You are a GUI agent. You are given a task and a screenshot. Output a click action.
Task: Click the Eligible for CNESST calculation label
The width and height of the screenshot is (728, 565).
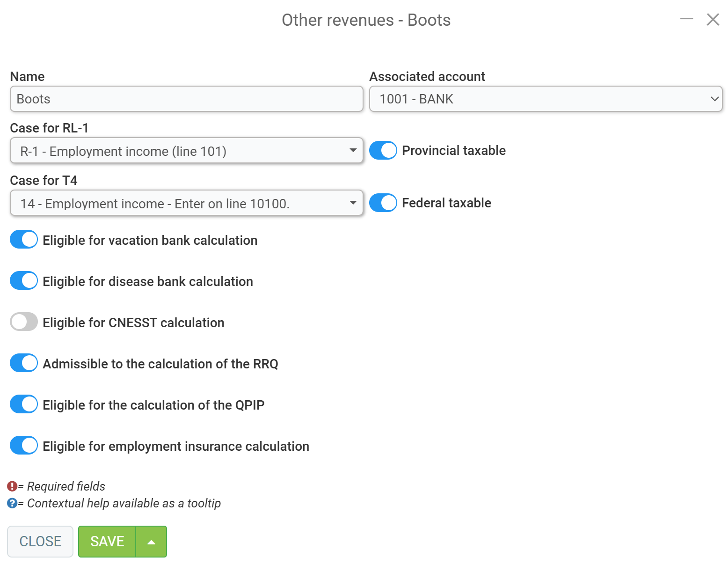tap(133, 323)
